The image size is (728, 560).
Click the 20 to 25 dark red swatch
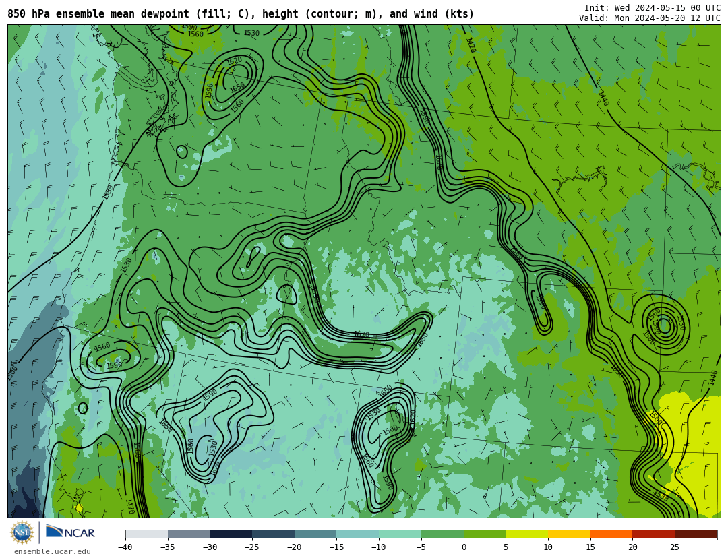tap(654, 534)
